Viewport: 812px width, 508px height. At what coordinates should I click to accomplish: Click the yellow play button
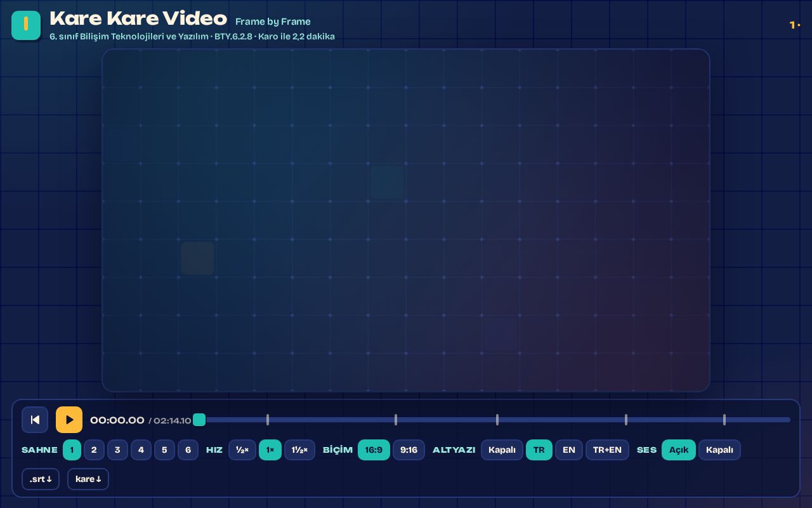69,420
